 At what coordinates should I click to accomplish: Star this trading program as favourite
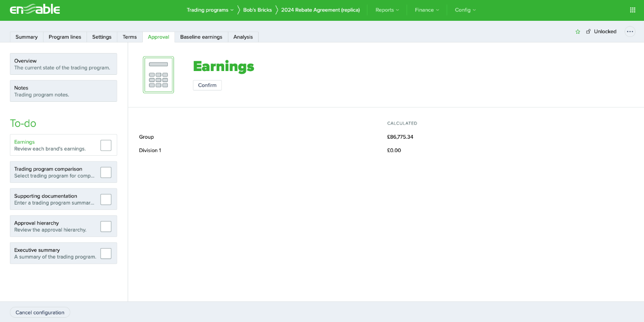578,32
